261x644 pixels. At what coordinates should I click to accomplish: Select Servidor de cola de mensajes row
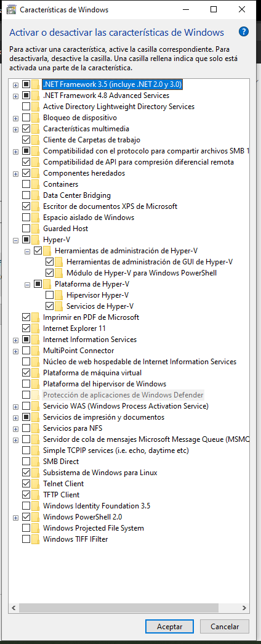tap(146, 439)
